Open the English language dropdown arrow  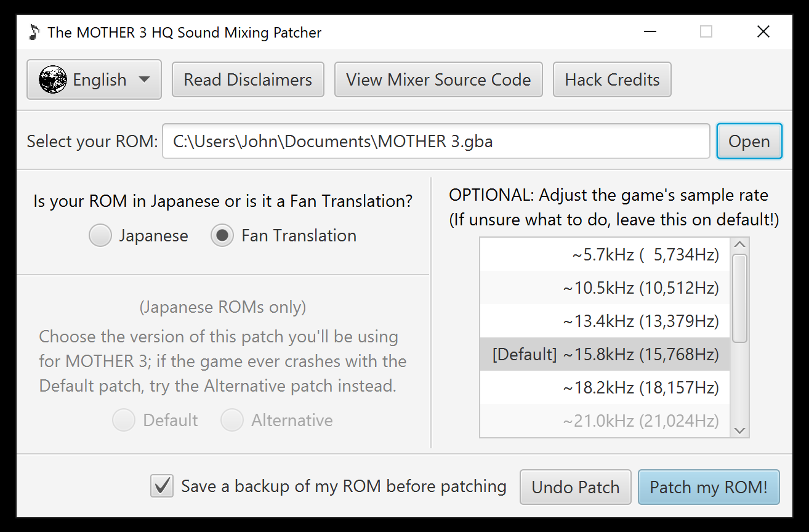coord(144,79)
